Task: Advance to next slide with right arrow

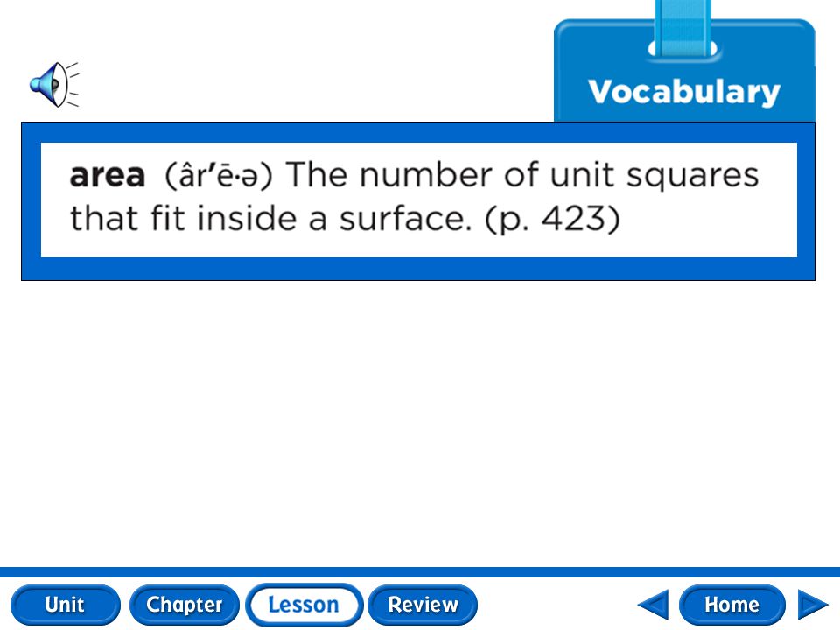Action: [x=813, y=605]
